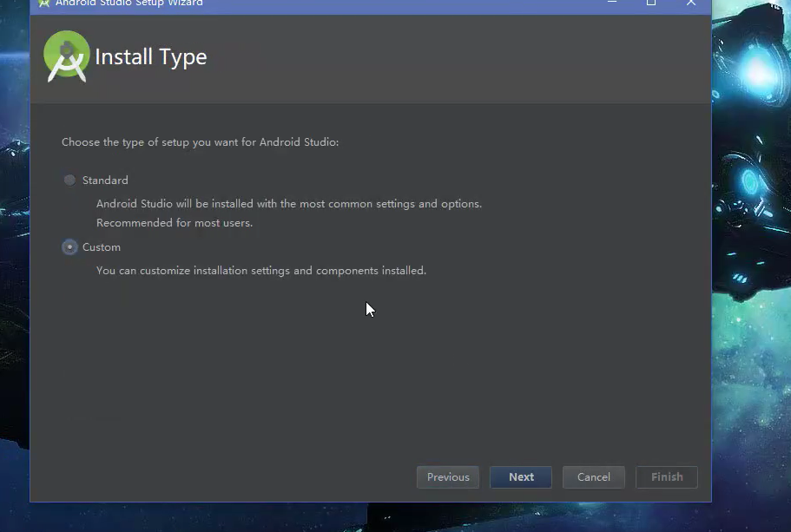791x532 pixels.
Task: Click the Custom option label
Action: tap(102, 247)
